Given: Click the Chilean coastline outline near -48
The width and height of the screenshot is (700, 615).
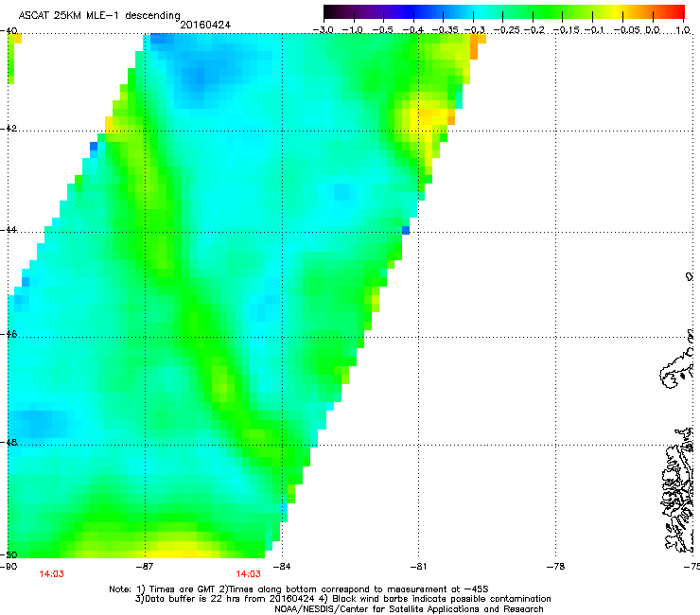Looking at the screenshot, I should click(x=677, y=490).
